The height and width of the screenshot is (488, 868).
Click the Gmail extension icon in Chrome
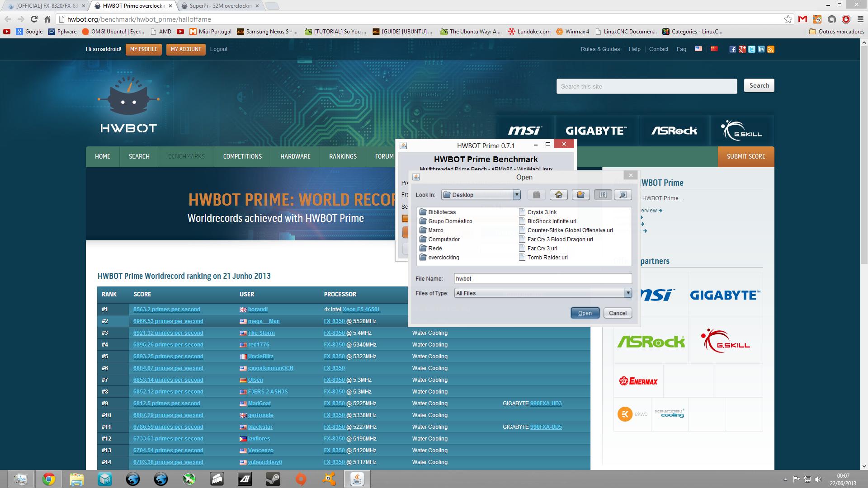click(x=802, y=19)
